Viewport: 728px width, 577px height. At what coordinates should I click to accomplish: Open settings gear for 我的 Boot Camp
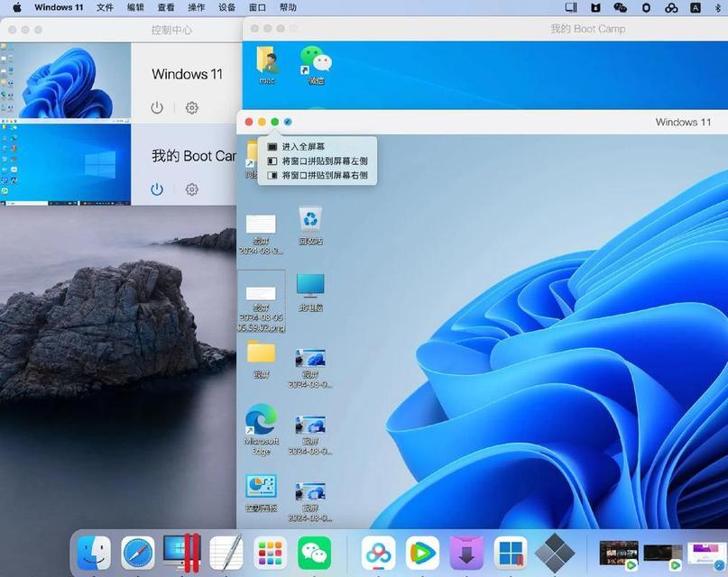coord(192,189)
